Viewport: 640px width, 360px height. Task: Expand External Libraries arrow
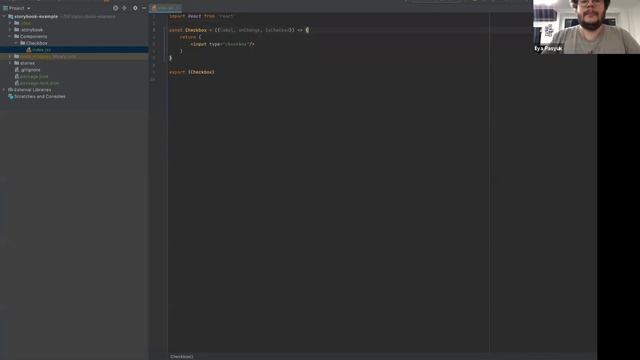coord(4,90)
